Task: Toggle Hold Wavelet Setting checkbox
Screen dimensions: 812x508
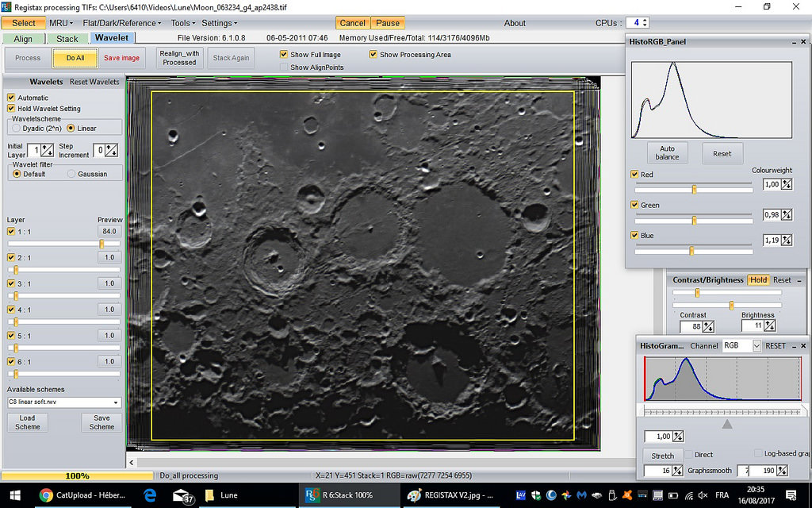Action: (11, 109)
